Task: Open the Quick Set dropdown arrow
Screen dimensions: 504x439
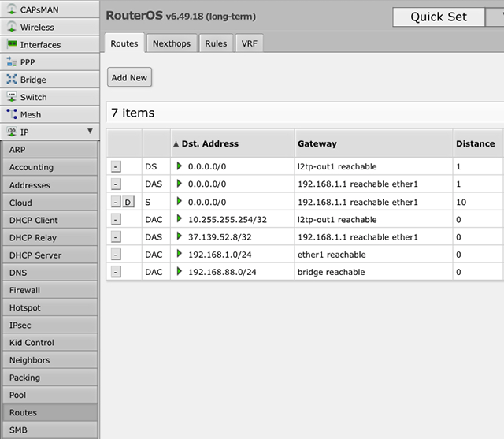Action: 499,17
